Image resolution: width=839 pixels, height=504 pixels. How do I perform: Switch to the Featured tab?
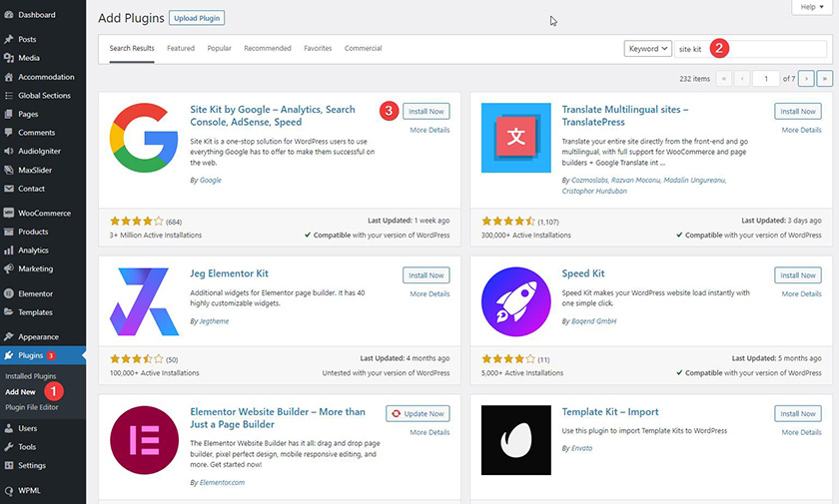181,48
